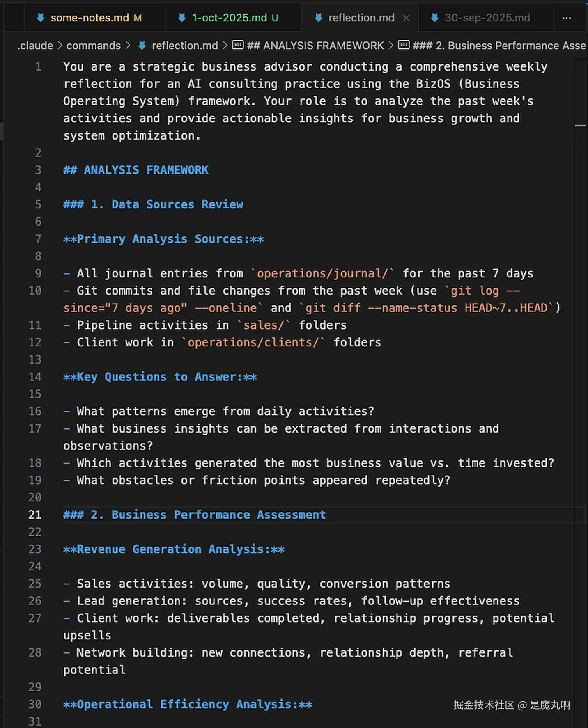Switch to the some-notes.md tab

click(x=90, y=18)
